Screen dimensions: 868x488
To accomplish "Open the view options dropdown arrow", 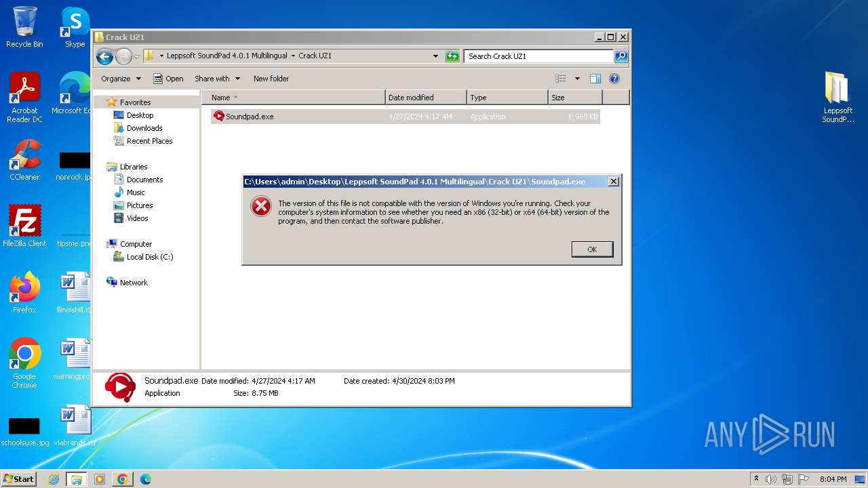I will (577, 79).
